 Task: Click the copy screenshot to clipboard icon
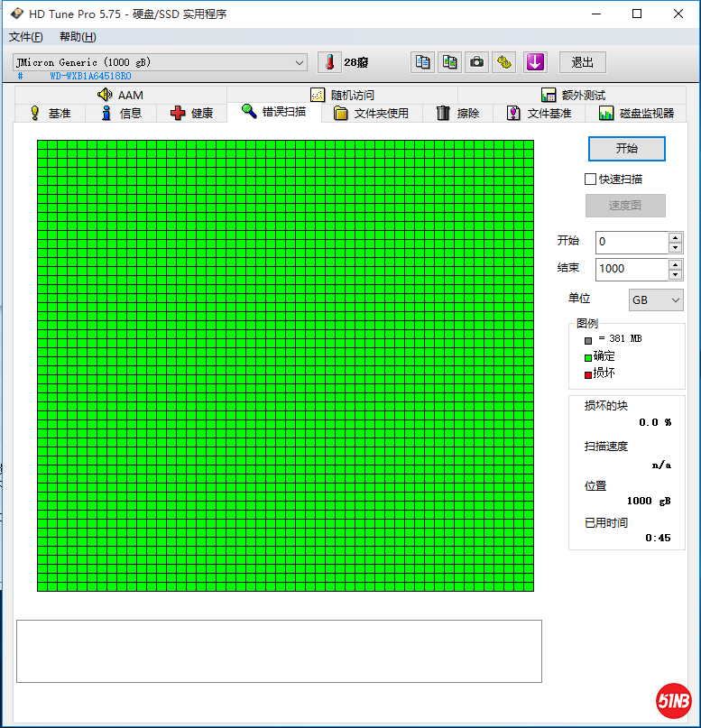(x=449, y=62)
